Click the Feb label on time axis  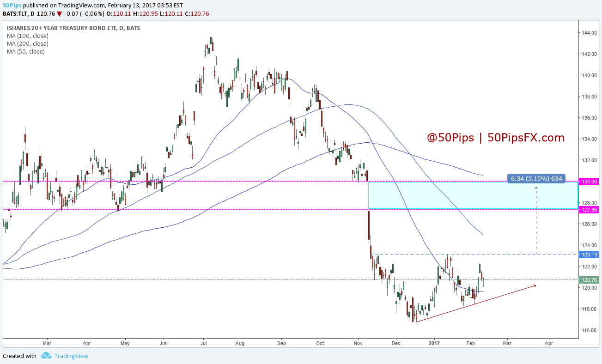click(471, 344)
